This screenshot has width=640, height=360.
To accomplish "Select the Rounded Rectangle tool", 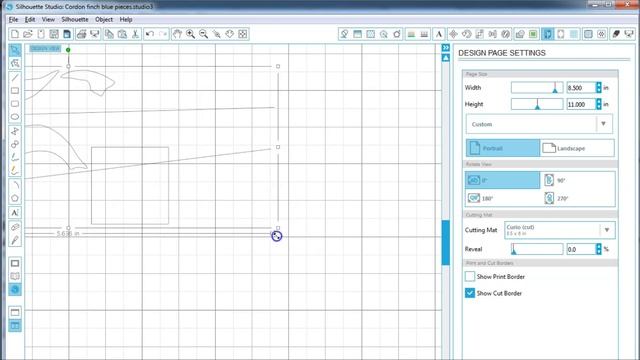I will click(15, 104).
